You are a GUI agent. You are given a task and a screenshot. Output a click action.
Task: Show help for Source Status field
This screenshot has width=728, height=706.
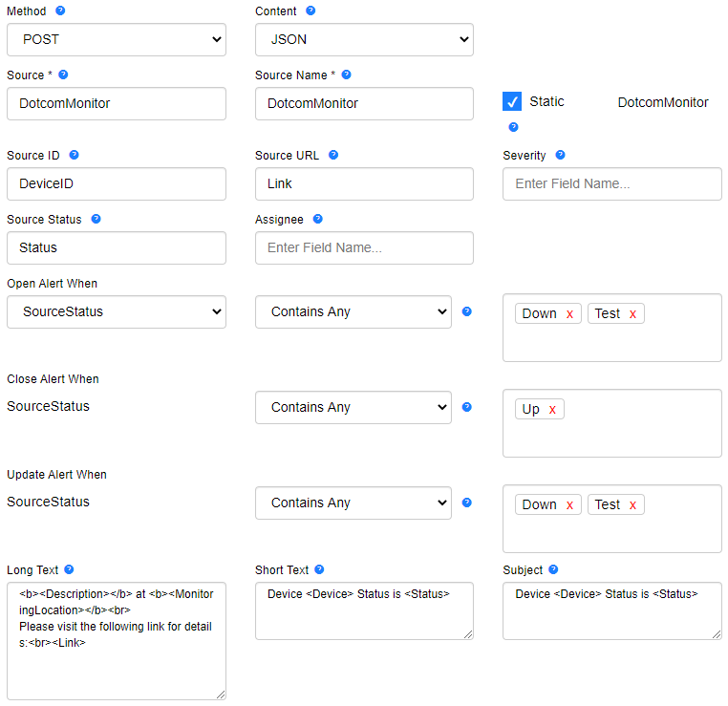point(96,219)
